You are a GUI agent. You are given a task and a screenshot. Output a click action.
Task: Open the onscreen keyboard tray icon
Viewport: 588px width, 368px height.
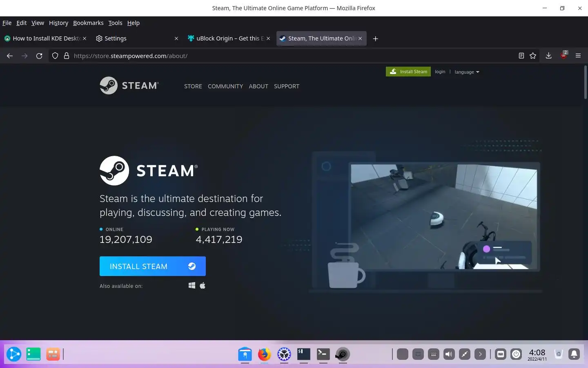pos(501,354)
